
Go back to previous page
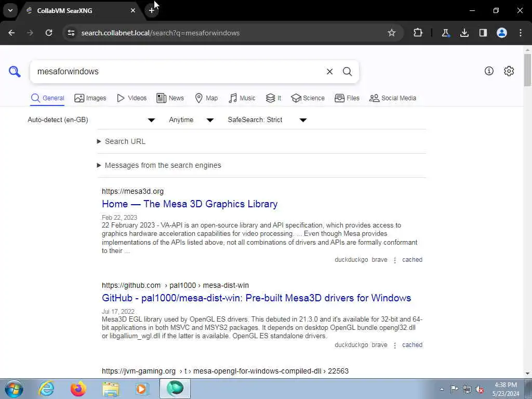pos(11,33)
